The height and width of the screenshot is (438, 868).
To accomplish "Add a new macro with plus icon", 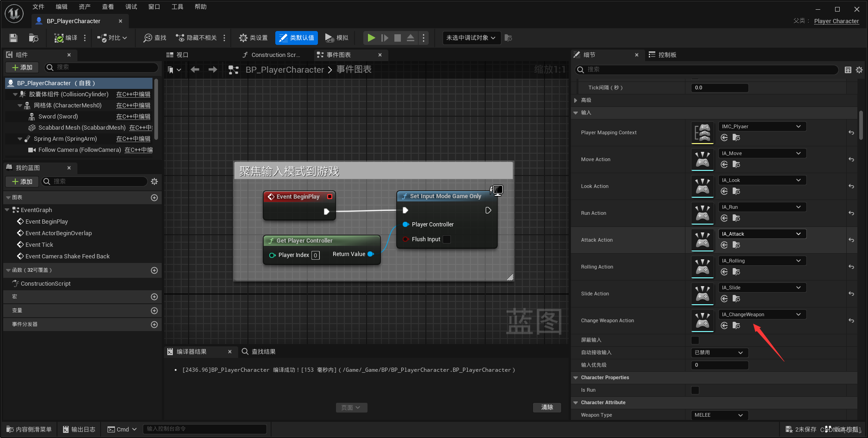I will 154,297.
